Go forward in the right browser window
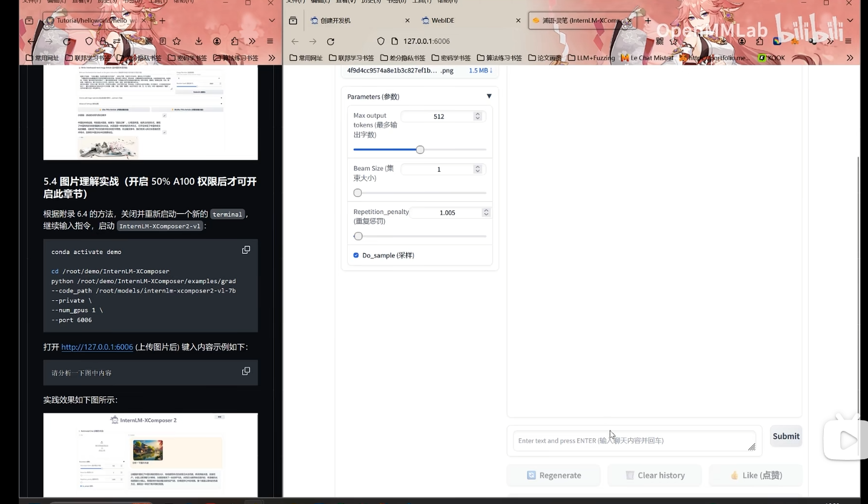 (313, 42)
